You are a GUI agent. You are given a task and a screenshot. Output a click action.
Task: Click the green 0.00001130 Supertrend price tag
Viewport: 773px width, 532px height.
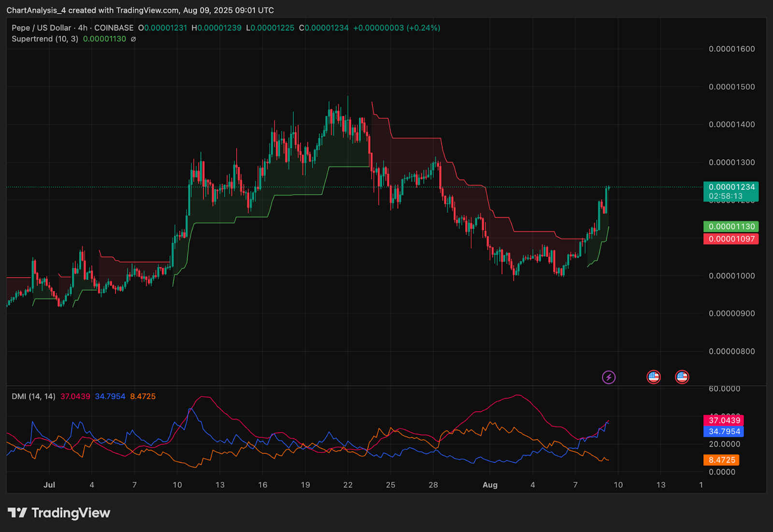click(731, 226)
